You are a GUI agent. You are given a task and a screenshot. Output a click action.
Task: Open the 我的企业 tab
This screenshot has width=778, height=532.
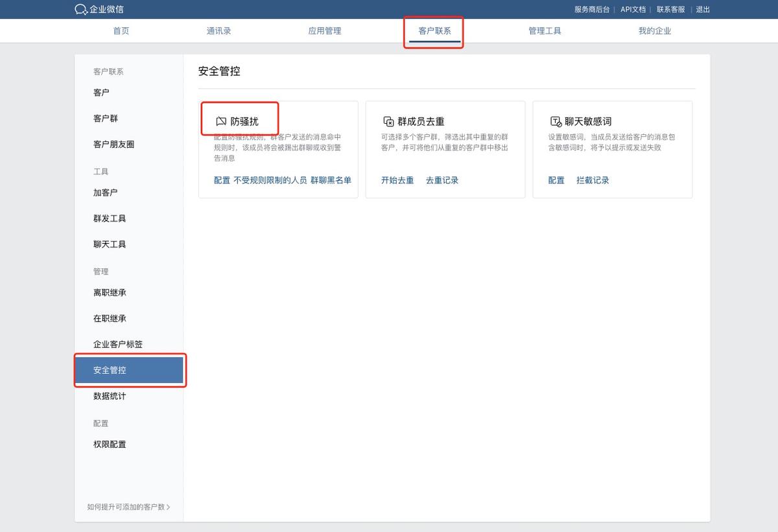[x=655, y=30]
